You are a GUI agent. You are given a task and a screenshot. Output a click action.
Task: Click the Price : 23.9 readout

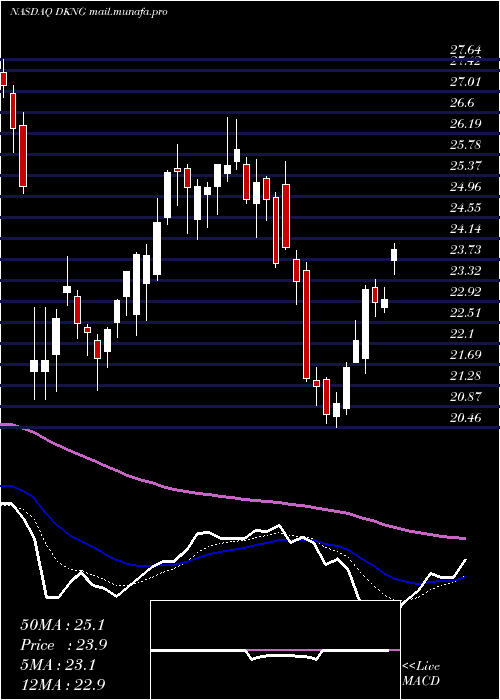(x=63, y=645)
